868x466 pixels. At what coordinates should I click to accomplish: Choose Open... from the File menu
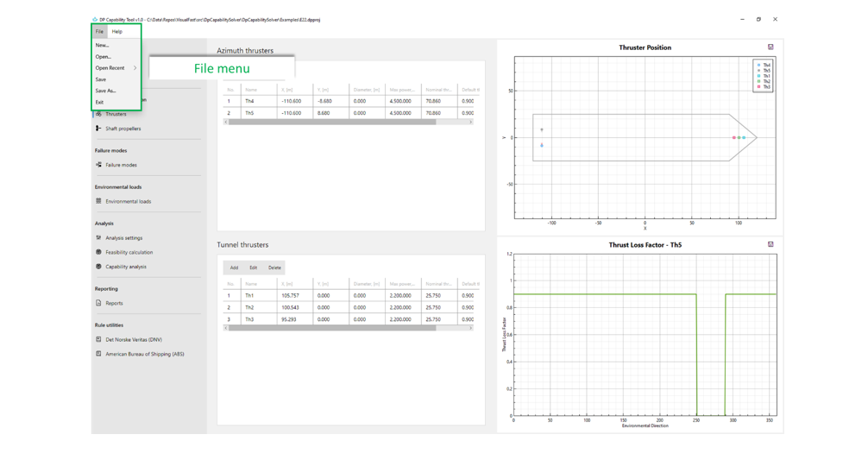pos(103,57)
